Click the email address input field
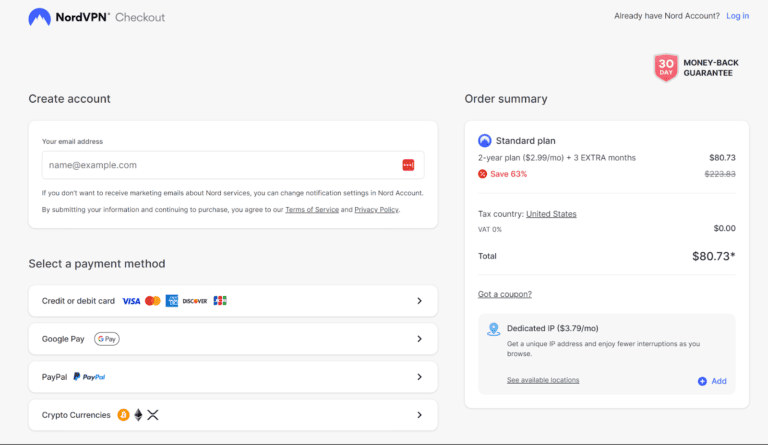Image resolution: width=768 pixels, height=445 pixels. (x=220, y=165)
